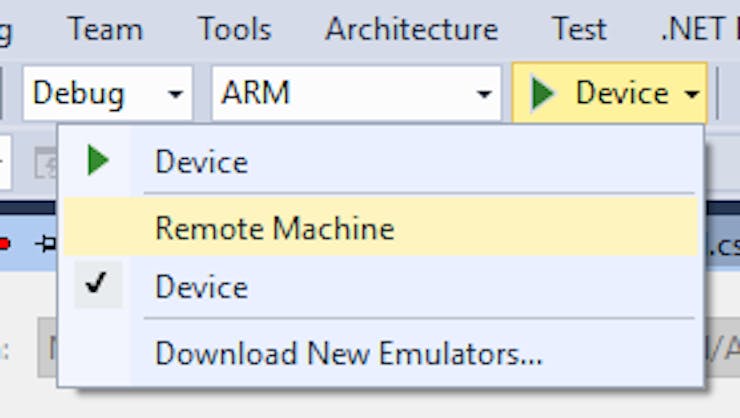Choose Remote Machine as the debug target

click(380, 228)
